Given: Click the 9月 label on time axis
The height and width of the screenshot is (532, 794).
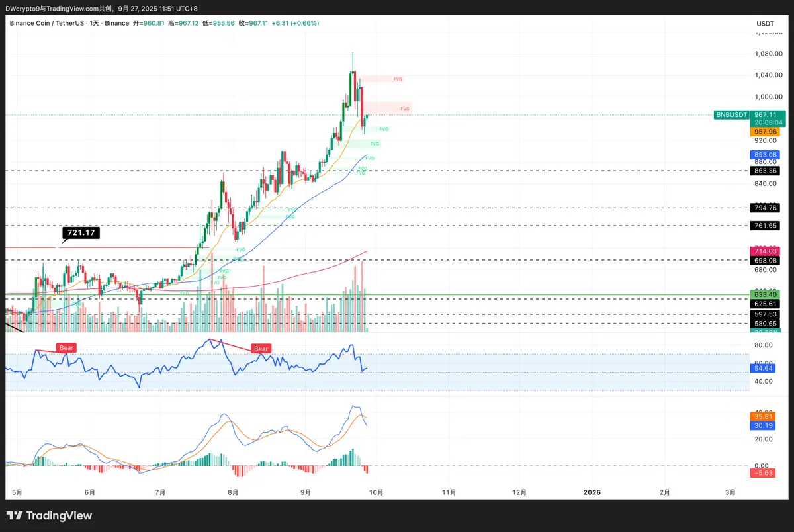Looking at the screenshot, I should click(306, 492).
